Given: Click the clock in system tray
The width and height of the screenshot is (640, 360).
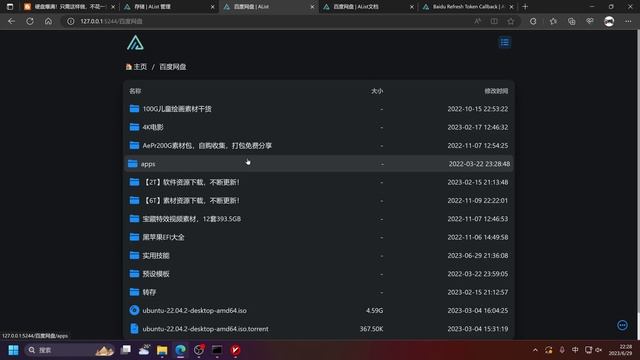Looking at the screenshot, I should point(620,350).
